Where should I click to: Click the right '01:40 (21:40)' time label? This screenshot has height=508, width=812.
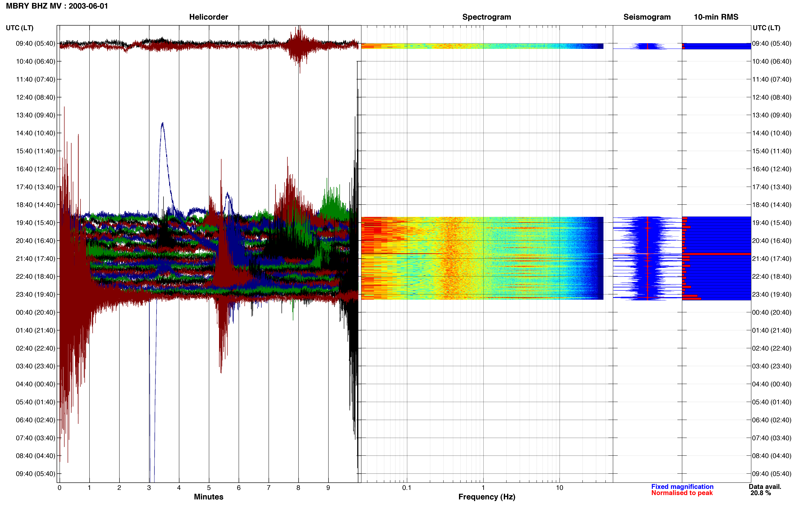click(772, 330)
